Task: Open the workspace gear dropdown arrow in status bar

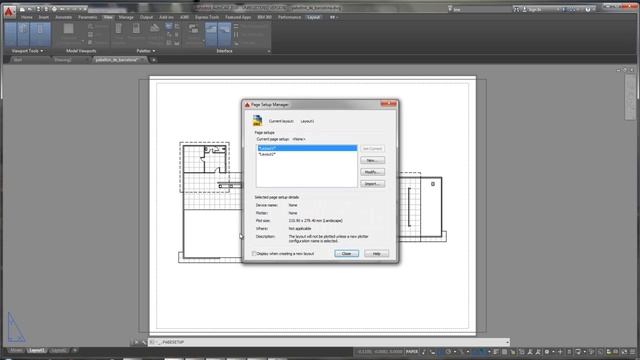Action: pos(553,351)
